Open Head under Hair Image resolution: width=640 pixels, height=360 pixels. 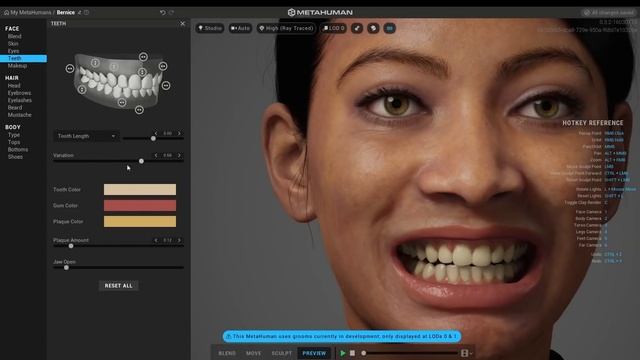14,86
